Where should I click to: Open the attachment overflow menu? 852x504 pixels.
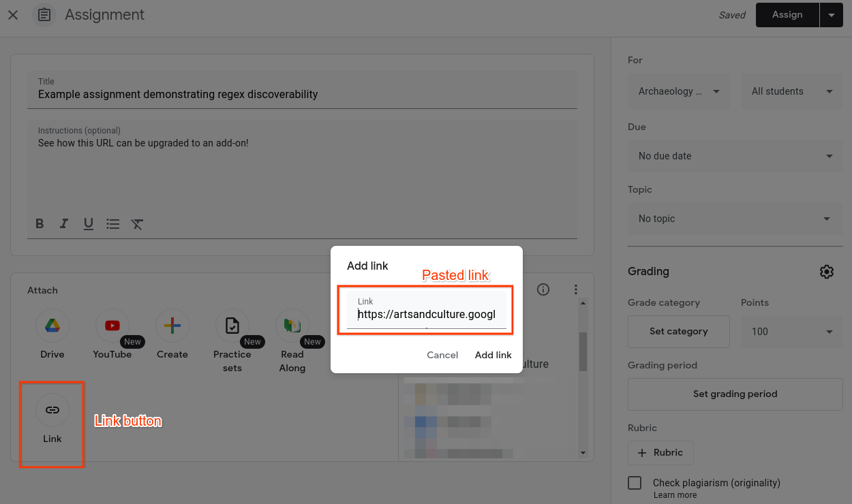(576, 289)
